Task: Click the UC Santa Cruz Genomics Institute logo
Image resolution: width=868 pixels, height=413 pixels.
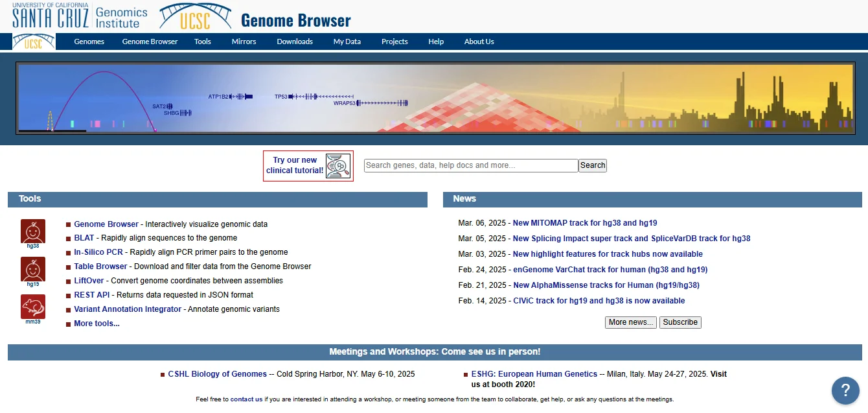Action: (x=80, y=16)
